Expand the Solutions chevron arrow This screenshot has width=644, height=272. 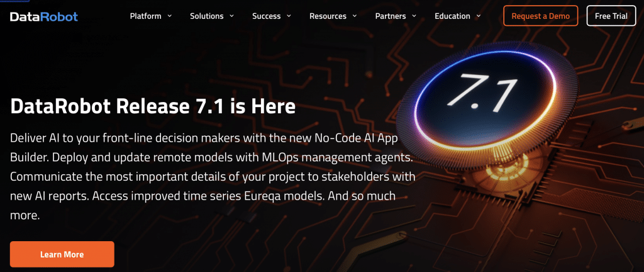click(x=231, y=16)
